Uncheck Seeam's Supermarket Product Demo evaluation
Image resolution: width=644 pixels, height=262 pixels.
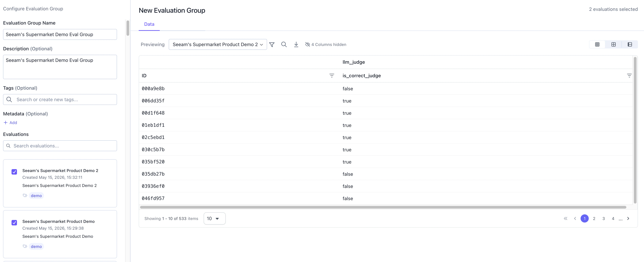[x=14, y=223]
